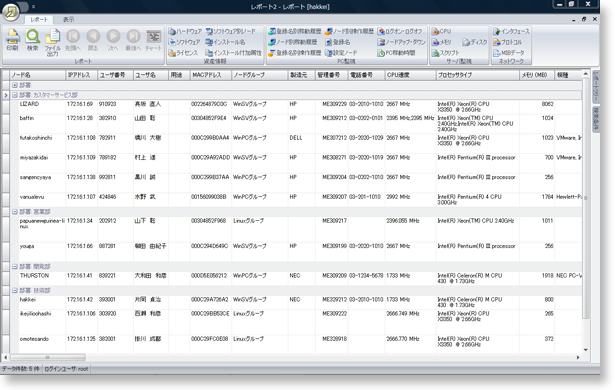The height and width of the screenshot is (390, 615).
Task: Open the ディスク disk report
Action: [x=475, y=42]
